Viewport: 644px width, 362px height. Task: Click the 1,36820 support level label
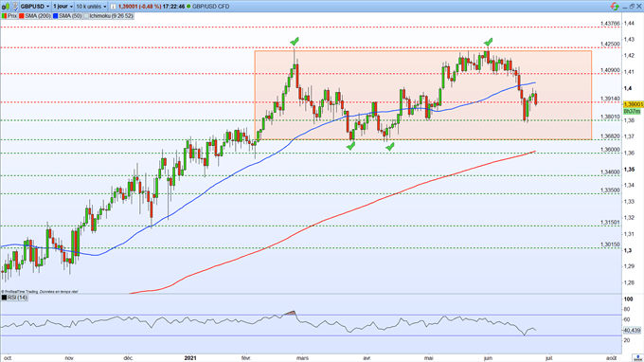tap(610, 136)
